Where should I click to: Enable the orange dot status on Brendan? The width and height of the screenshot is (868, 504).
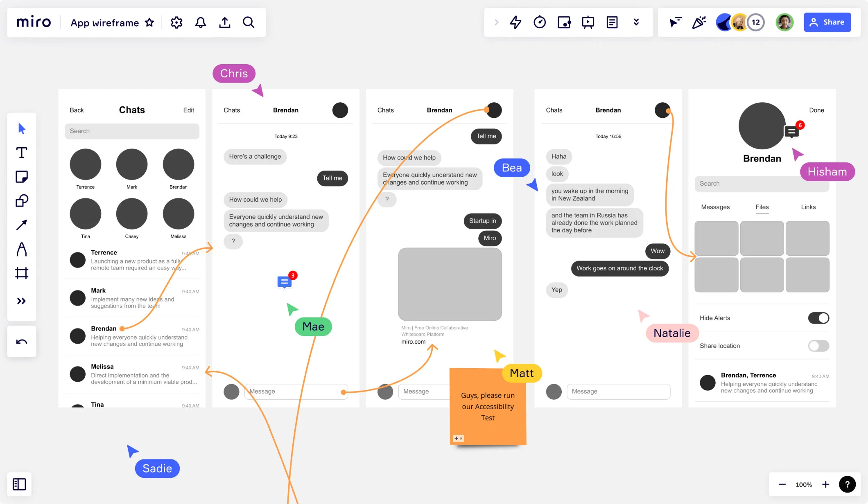tap(122, 328)
